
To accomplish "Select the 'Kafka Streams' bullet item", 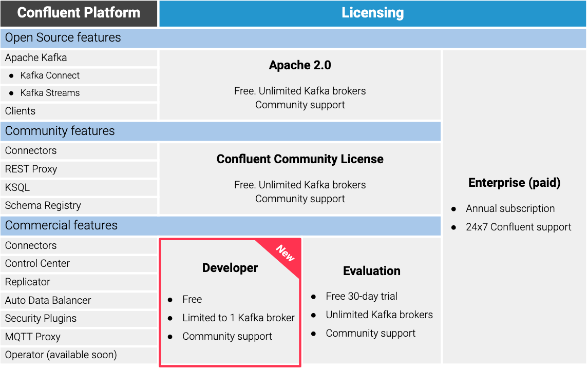I will pyautogui.click(x=79, y=93).
